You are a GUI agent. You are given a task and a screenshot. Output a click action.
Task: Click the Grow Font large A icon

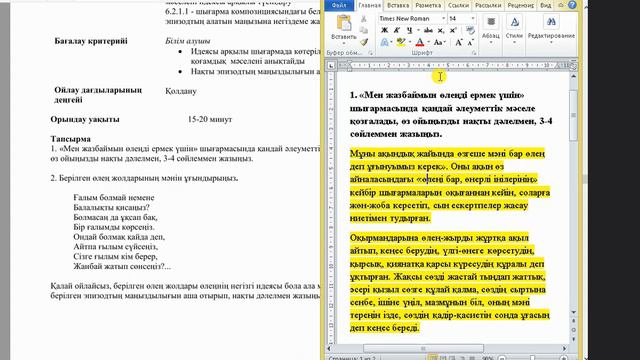[458, 42]
